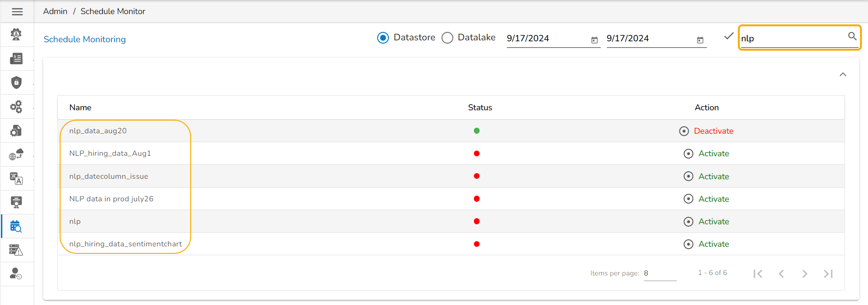Open the Schedule Monitor sidebar icon
This screenshot has height=305, width=868.
(x=16, y=227)
